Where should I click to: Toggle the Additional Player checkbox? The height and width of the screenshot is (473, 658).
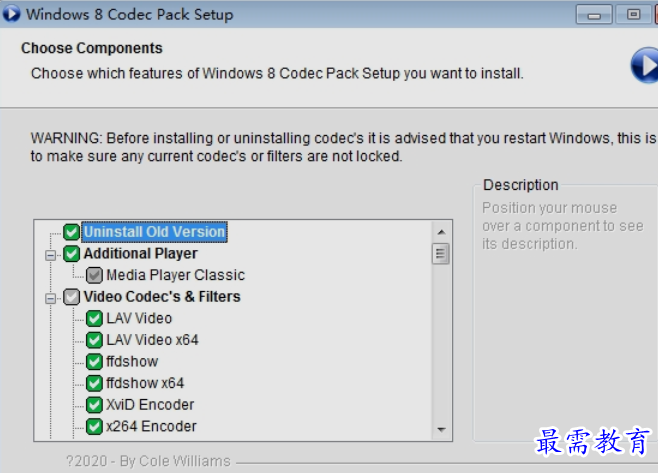71,253
